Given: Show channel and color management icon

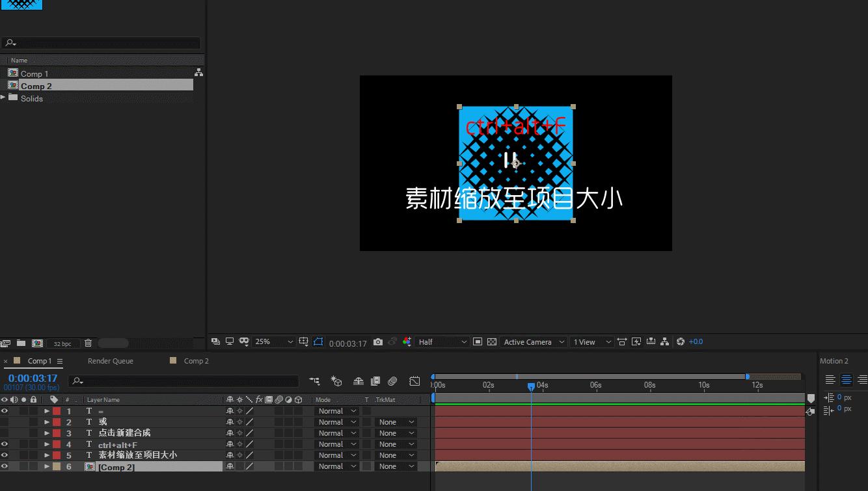Looking at the screenshot, I should (407, 341).
